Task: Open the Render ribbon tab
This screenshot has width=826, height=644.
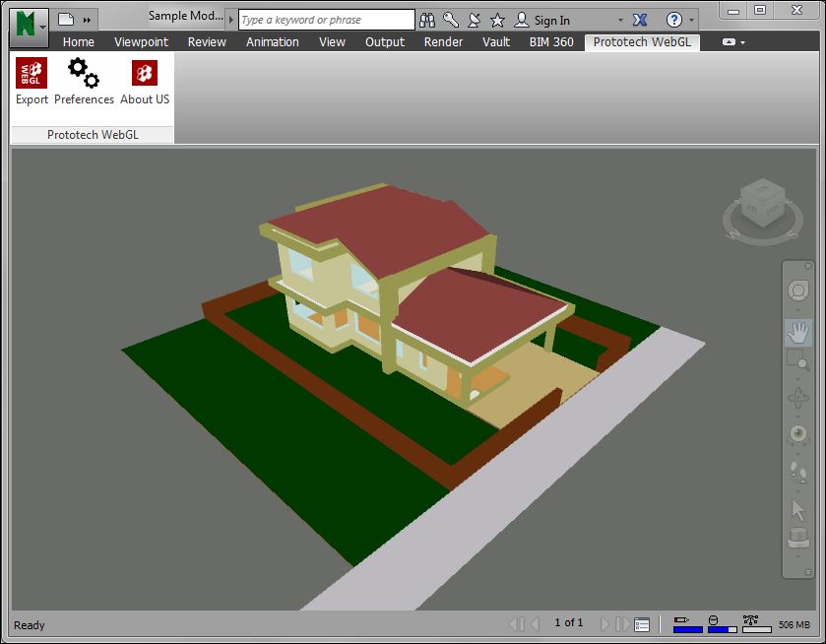Action: coord(444,42)
